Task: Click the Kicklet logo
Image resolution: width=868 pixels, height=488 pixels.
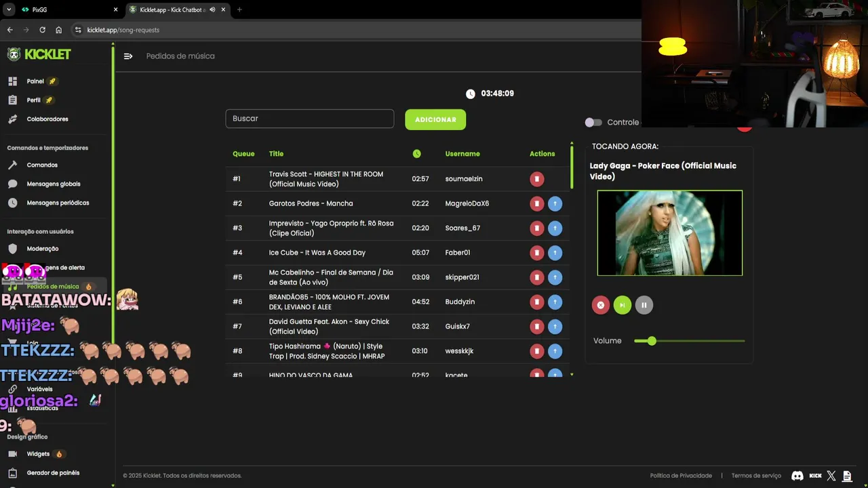Action: pos(39,54)
